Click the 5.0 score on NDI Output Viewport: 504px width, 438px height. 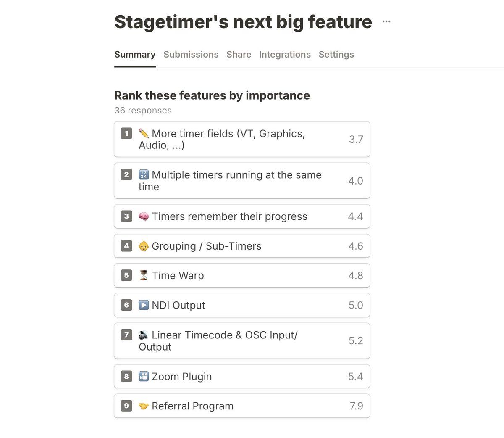[356, 305]
